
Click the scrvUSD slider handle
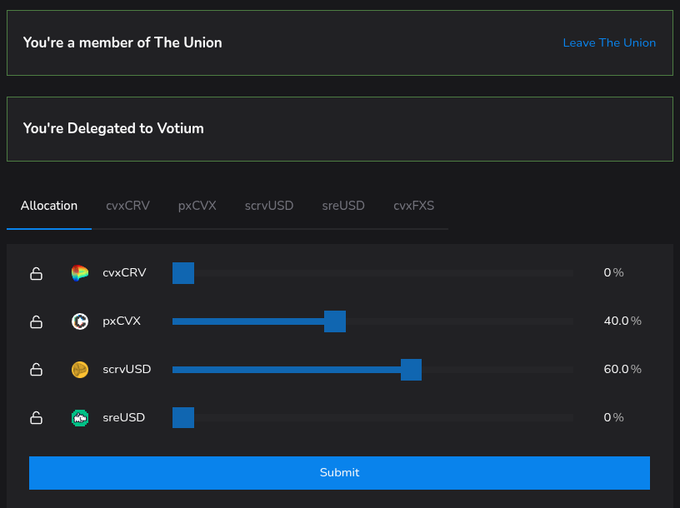[411, 370]
